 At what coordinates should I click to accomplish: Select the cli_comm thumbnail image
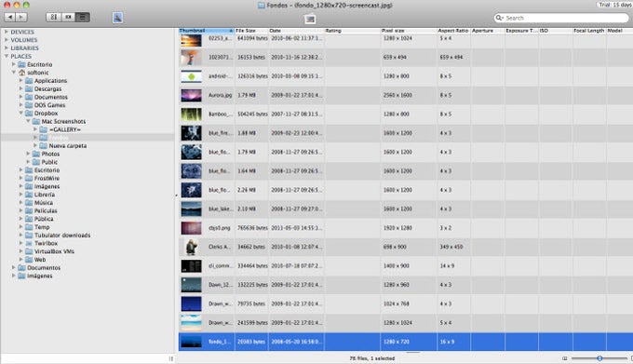191,265
